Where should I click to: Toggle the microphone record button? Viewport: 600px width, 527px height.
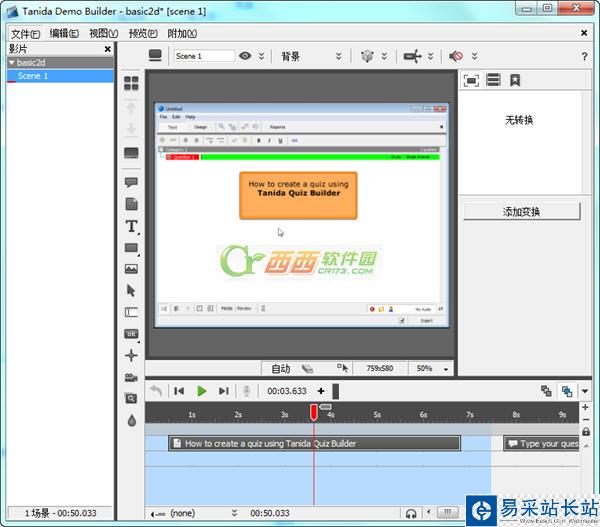(x=246, y=391)
